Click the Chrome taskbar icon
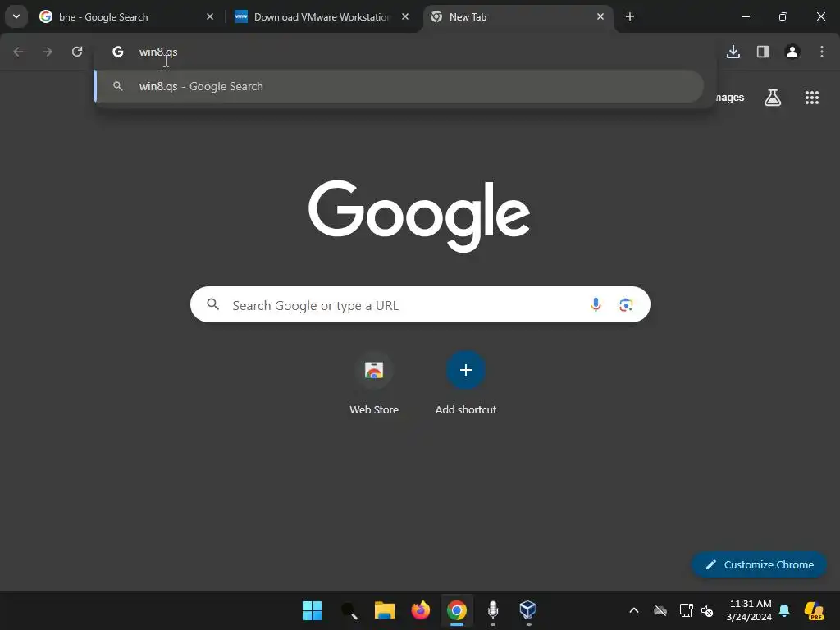This screenshot has width=840, height=630. pos(457,610)
